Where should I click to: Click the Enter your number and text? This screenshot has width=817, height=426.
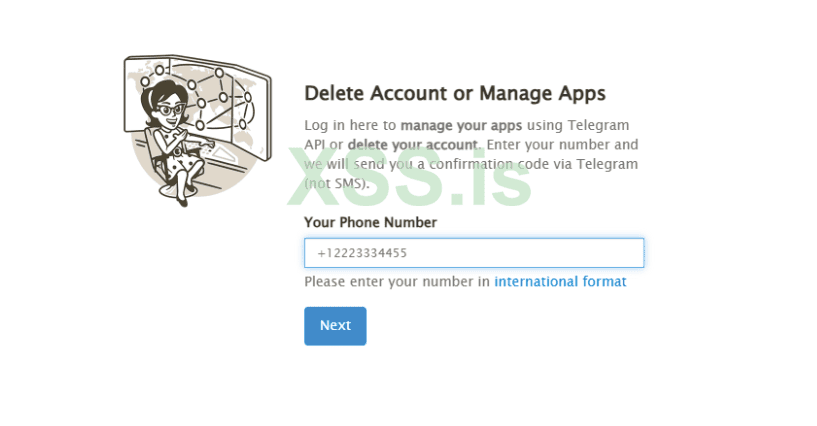tap(562, 145)
